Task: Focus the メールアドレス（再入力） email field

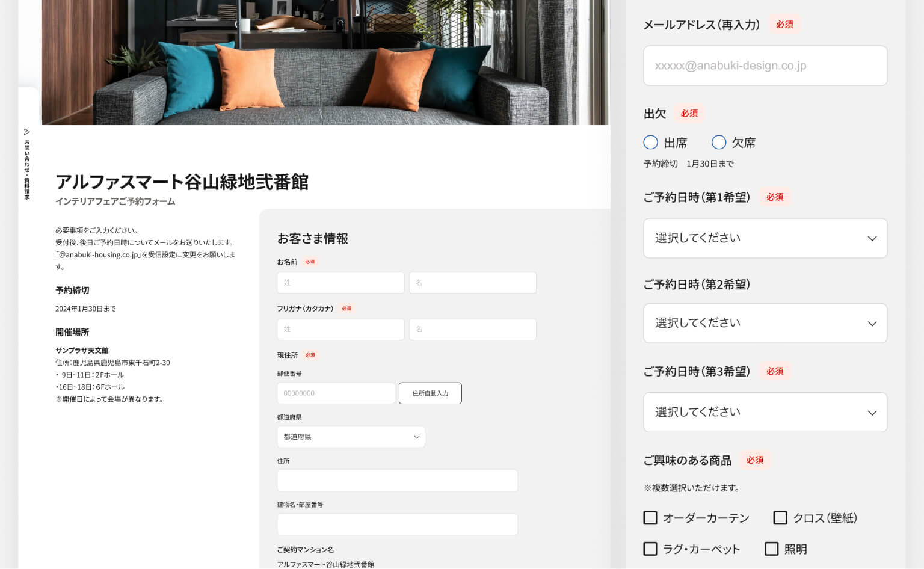Action: [765, 66]
